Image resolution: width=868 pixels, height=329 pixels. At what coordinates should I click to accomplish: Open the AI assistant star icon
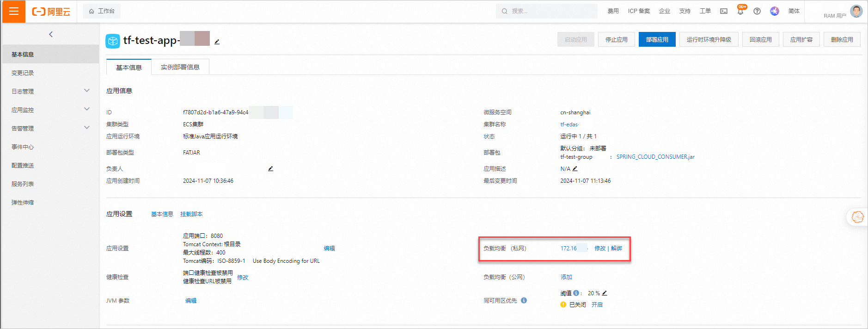(x=775, y=11)
